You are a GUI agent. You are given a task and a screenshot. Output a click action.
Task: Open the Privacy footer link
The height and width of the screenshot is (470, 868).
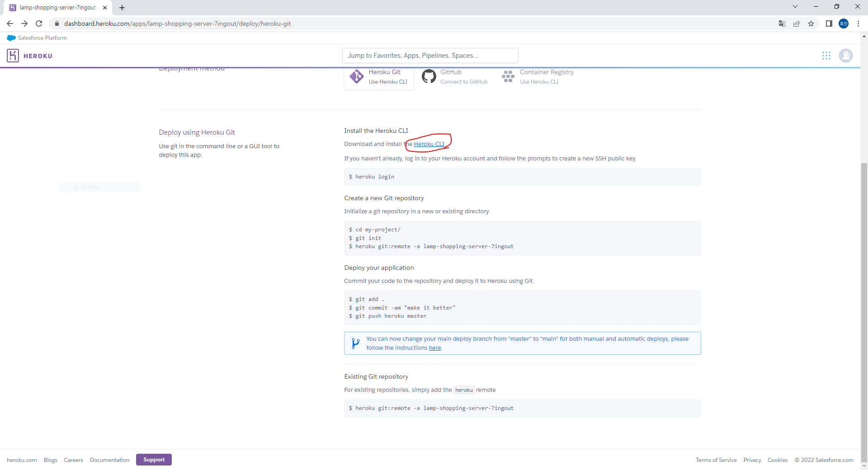pos(752,460)
